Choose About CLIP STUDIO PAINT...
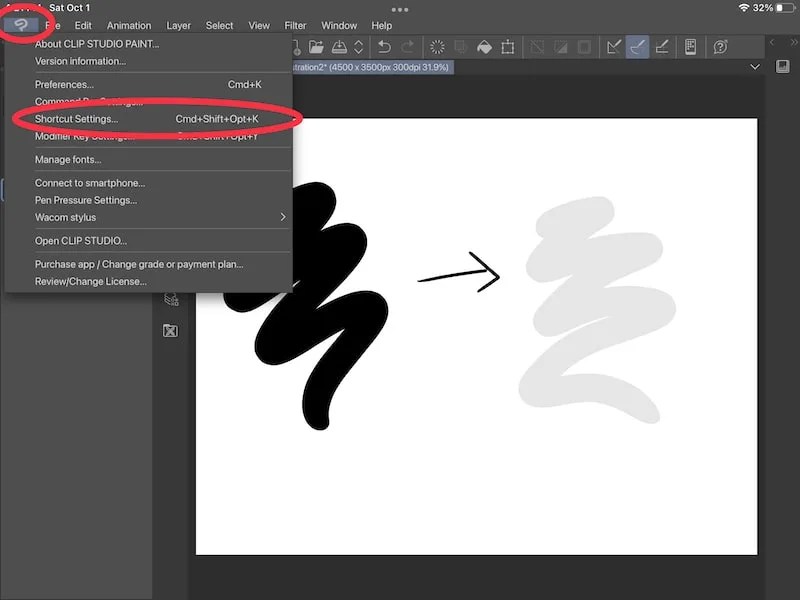The height and width of the screenshot is (600, 800). coord(148,44)
